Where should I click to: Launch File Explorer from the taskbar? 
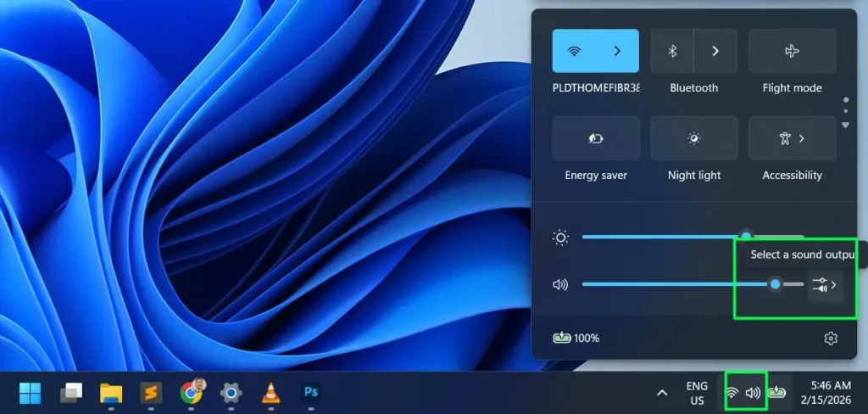111,393
